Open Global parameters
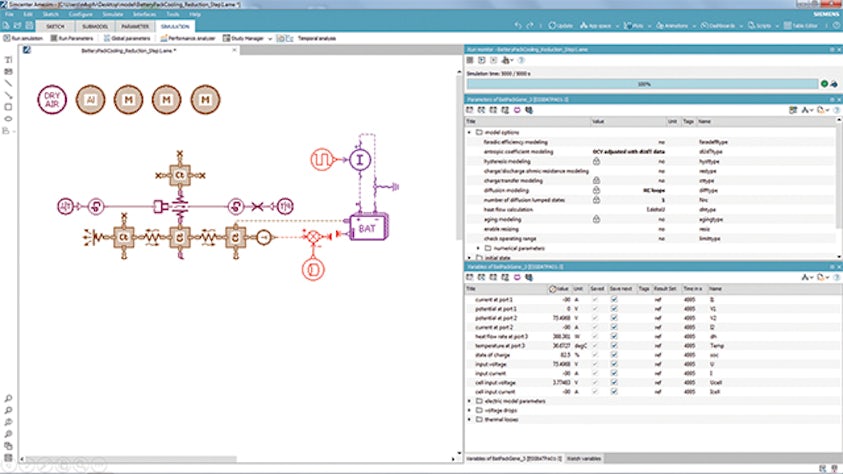The image size is (843, 474). 127,38
